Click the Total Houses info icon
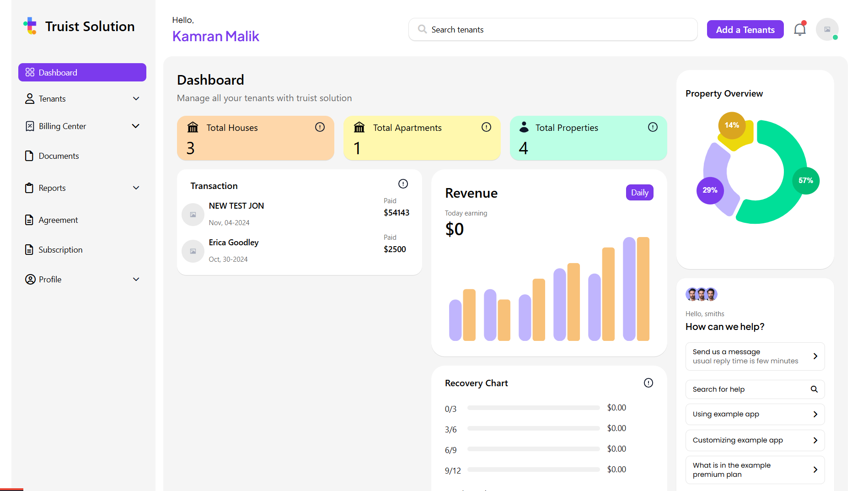The height and width of the screenshot is (491, 868). 320,127
